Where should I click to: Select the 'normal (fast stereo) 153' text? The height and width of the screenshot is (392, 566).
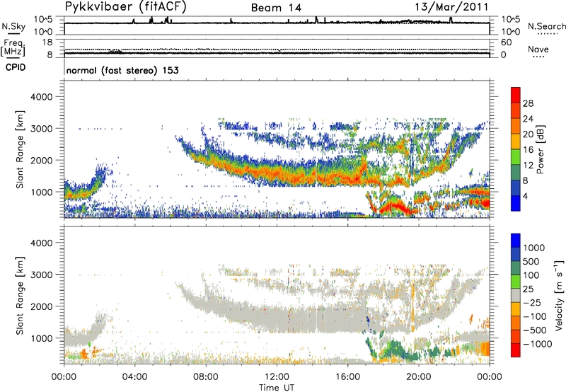[x=122, y=70]
